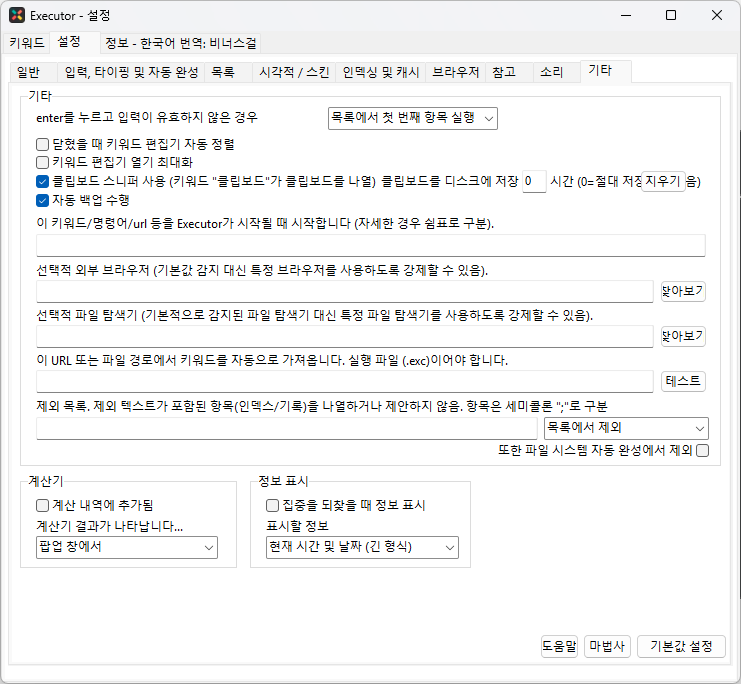
Task: Browse for a file explorer with 찾아보기
Action: [x=683, y=336]
